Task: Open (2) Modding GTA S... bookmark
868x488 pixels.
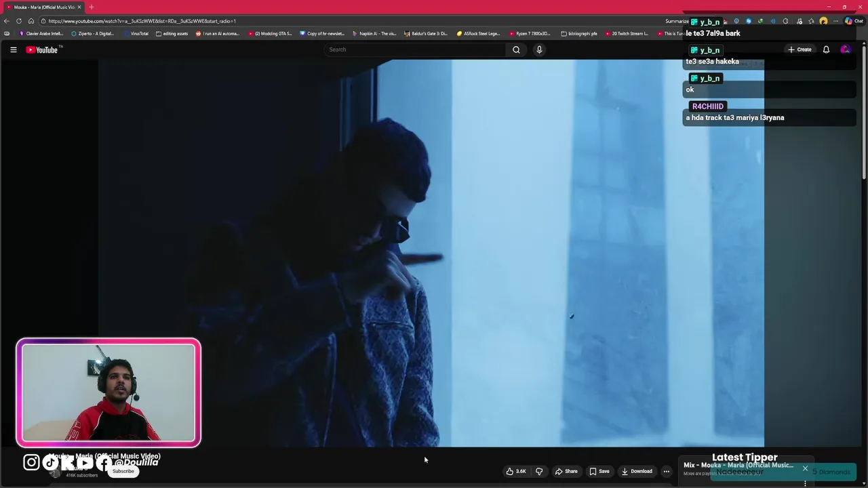Action: 270,33
